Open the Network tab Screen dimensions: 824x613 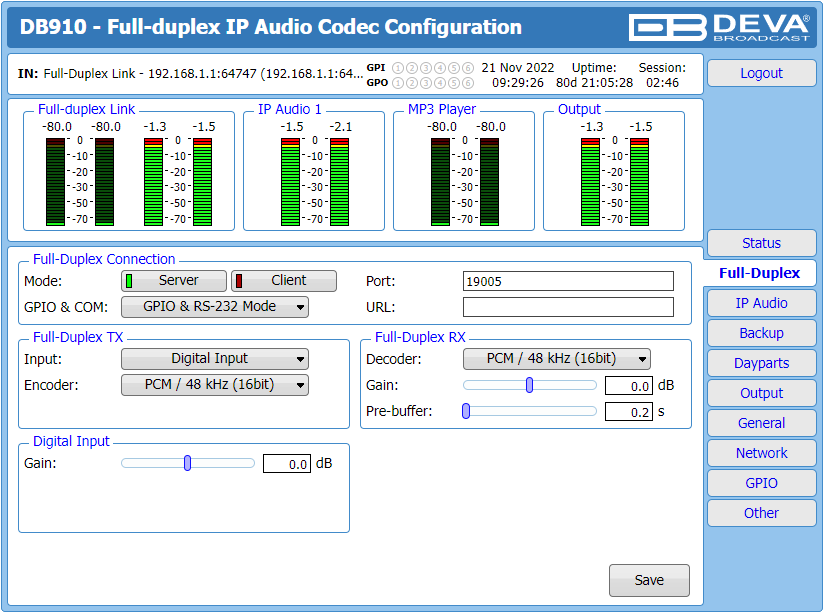761,453
